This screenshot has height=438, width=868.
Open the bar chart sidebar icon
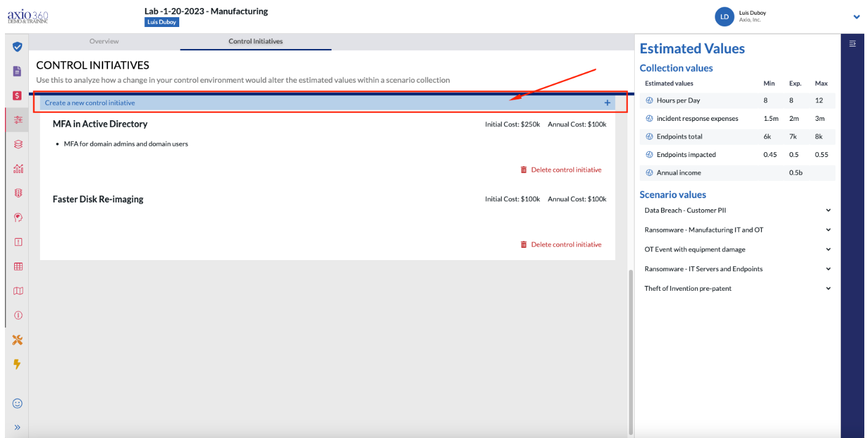pyautogui.click(x=18, y=169)
